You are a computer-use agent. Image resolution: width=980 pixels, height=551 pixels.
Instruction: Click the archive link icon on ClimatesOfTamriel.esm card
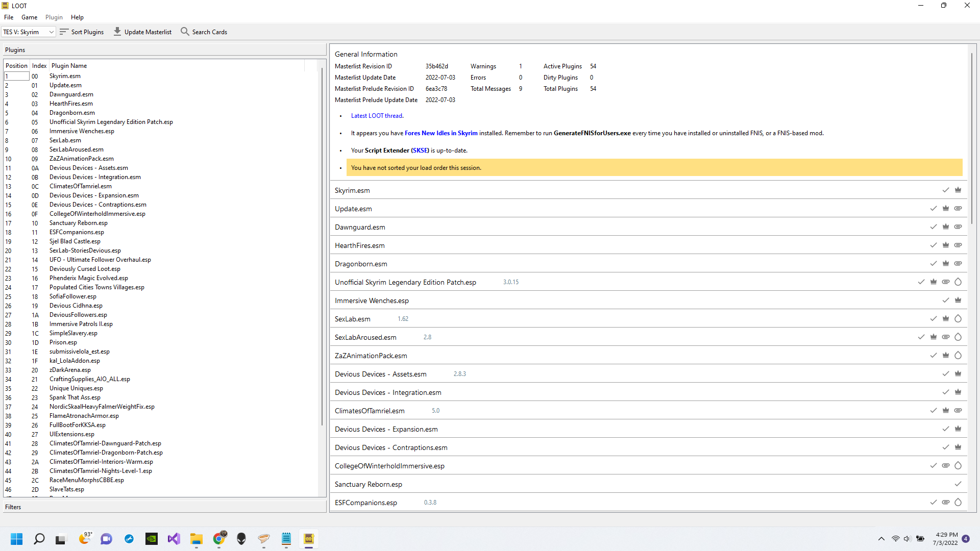pyautogui.click(x=958, y=411)
